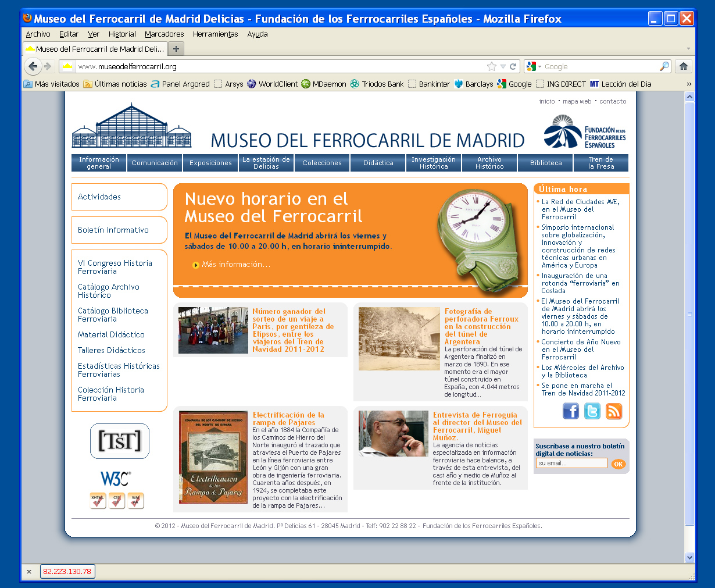
Task: Open the Últimas noticias feed bookmark
Action: coord(115,84)
